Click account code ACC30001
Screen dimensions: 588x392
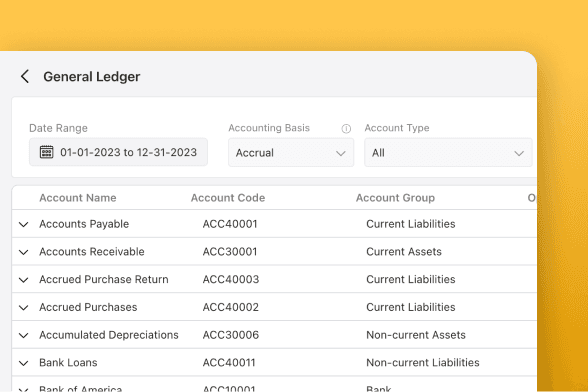(x=230, y=252)
